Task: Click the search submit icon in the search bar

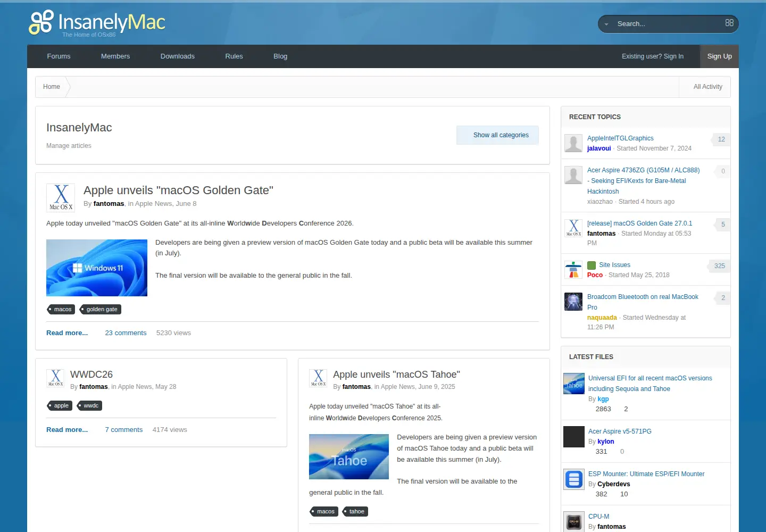Action: click(729, 23)
